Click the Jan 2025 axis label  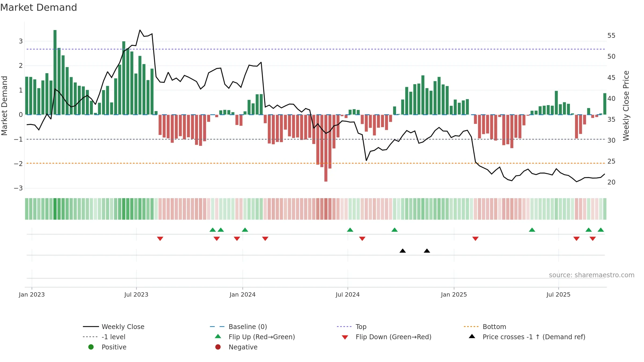pyautogui.click(x=454, y=294)
